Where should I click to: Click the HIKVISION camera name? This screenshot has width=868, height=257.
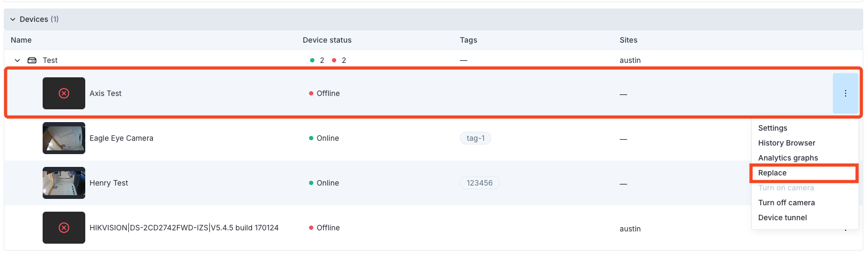(x=184, y=228)
